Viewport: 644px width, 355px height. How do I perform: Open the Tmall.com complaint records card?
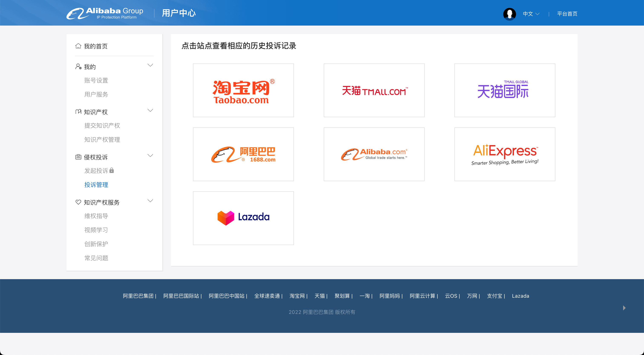(374, 90)
